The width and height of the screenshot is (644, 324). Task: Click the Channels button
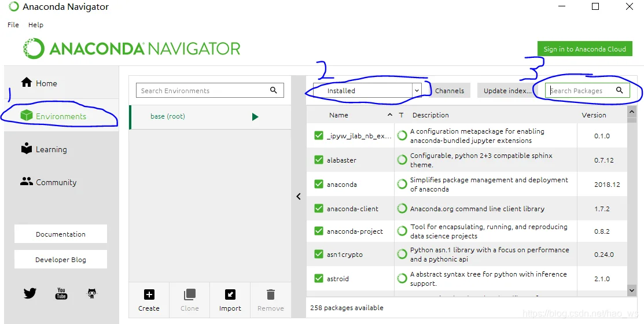coord(450,91)
